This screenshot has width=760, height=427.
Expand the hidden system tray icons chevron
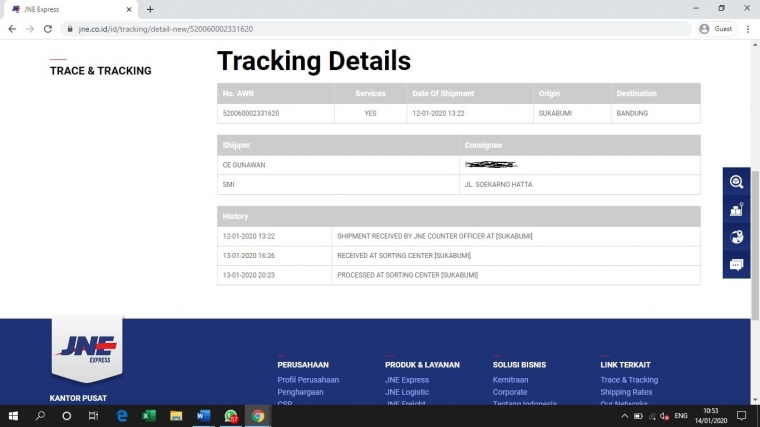pyautogui.click(x=625, y=416)
